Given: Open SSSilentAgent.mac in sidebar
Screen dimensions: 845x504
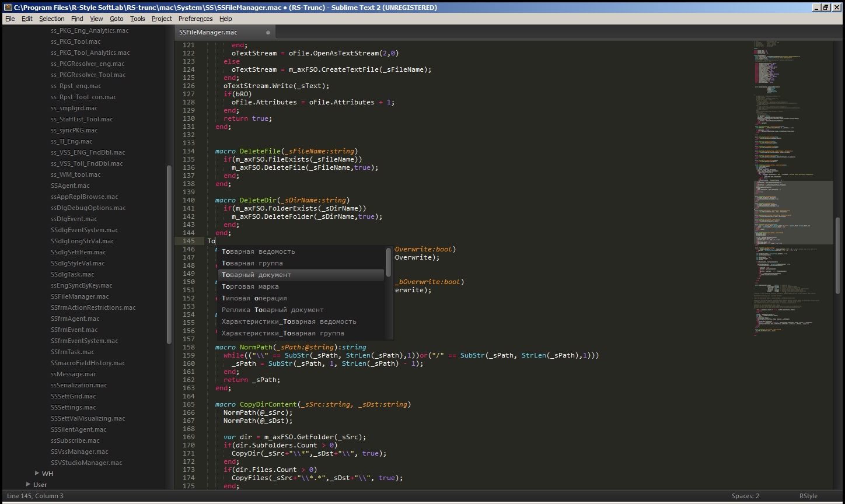Looking at the screenshot, I should pos(78,429).
